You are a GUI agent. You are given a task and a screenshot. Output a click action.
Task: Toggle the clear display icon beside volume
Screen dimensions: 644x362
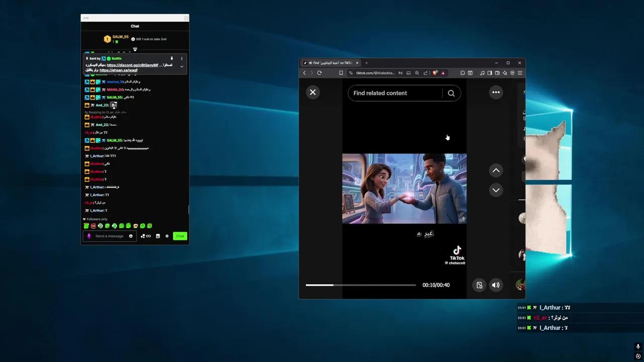(x=479, y=285)
